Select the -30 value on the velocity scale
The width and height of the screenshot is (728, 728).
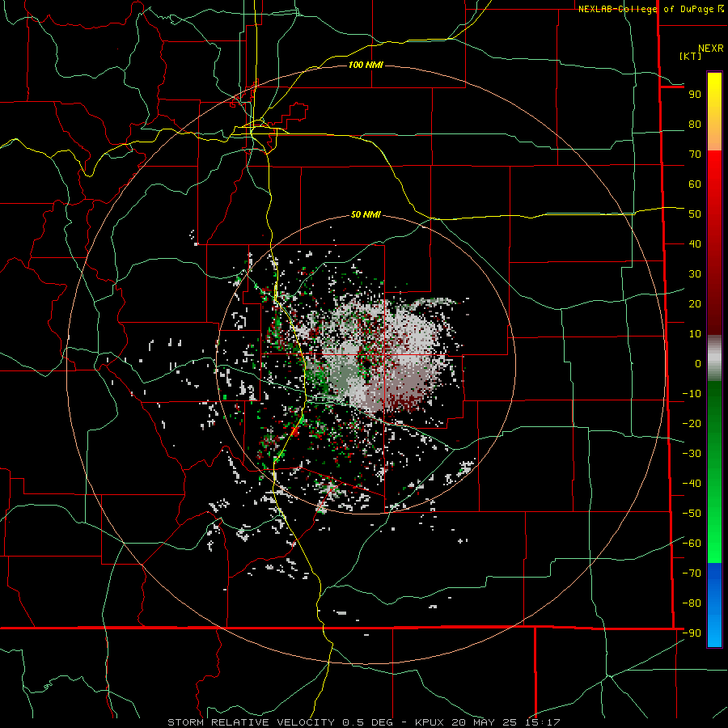tap(692, 454)
